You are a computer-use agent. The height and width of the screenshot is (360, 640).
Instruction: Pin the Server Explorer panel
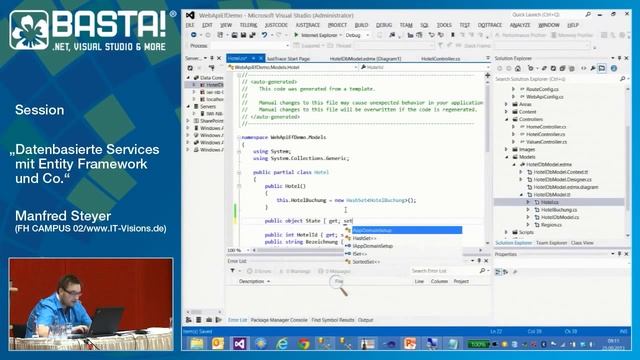212,58
